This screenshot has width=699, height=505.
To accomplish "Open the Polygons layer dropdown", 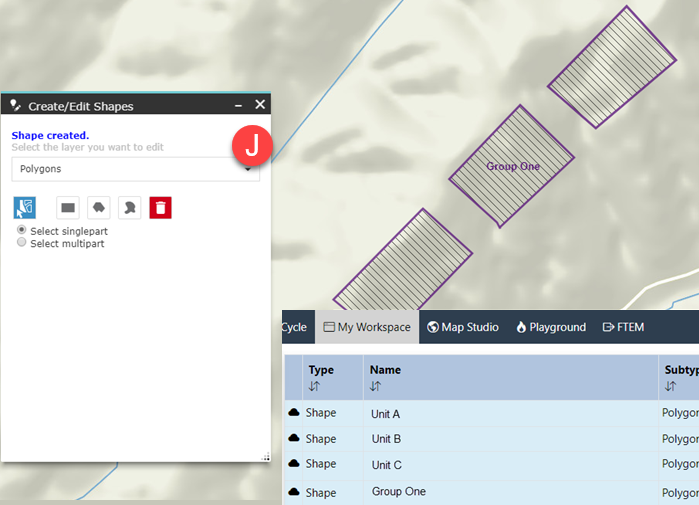I will point(135,169).
